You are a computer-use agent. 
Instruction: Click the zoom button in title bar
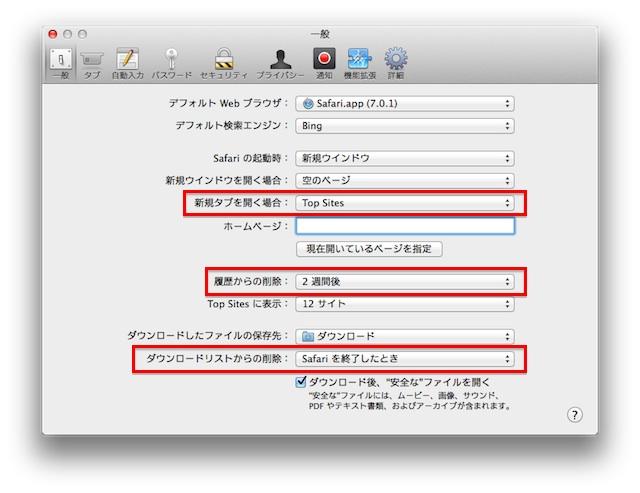pyautogui.click(x=82, y=34)
